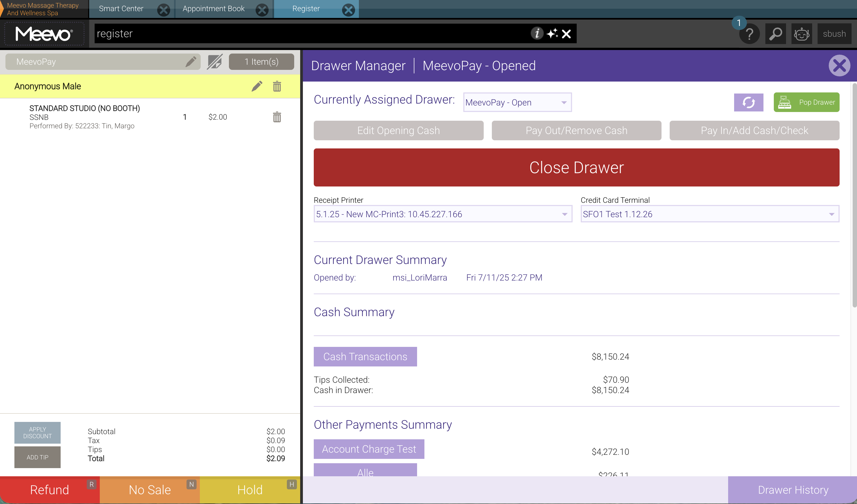Click the msi_LoriMarra opened-by name
Screen dimensions: 857x504
click(420, 278)
